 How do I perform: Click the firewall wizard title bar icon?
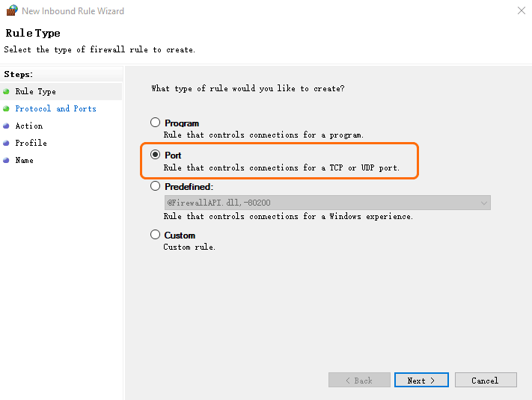point(11,11)
